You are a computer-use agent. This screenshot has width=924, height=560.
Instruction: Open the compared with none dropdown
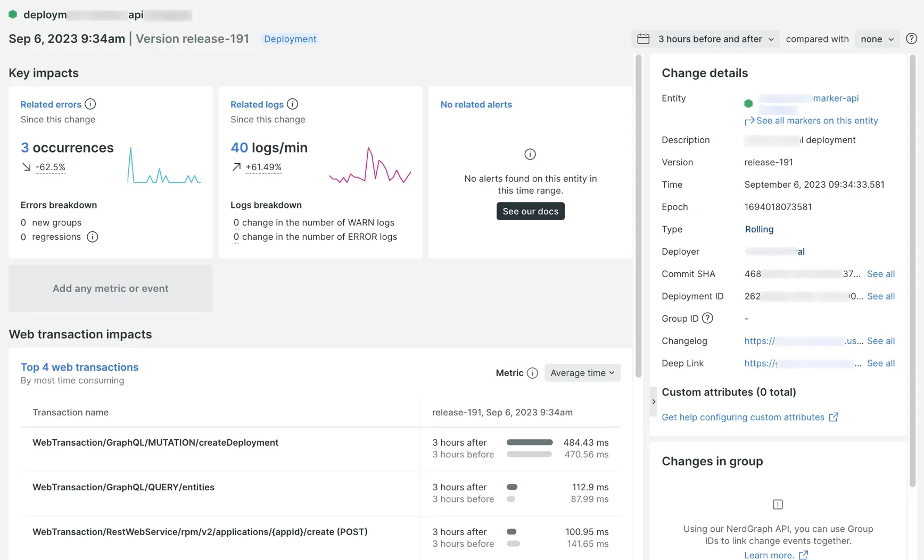point(877,39)
